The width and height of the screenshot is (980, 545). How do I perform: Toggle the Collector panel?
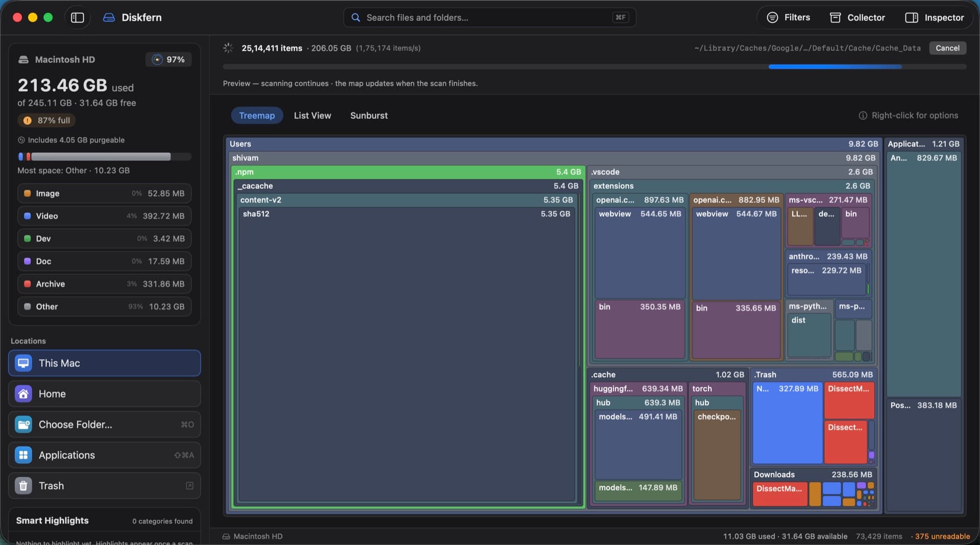857,17
